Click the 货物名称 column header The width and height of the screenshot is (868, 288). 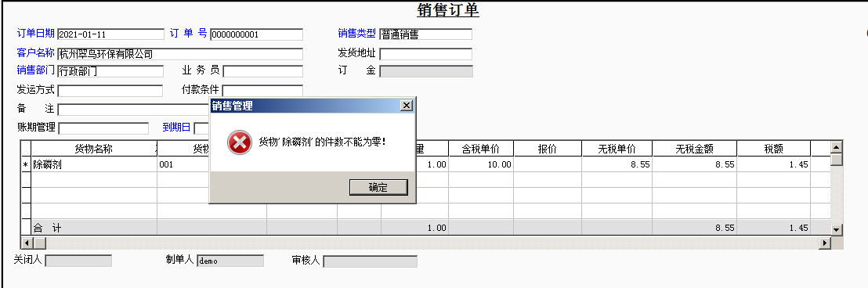pos(93,149)
